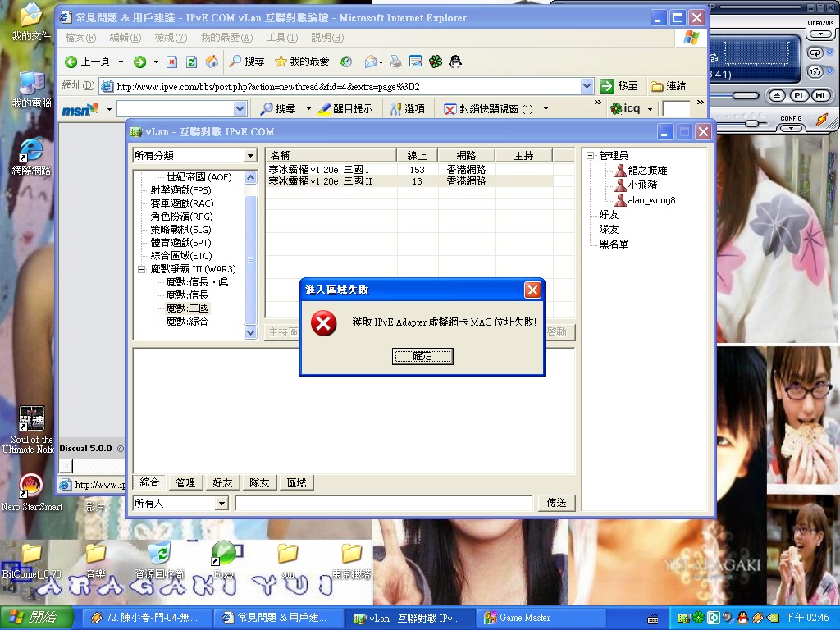This screenshot has width=840, height=630.
Task: Click 確定 in the error dialog
Action: point(422,356)
